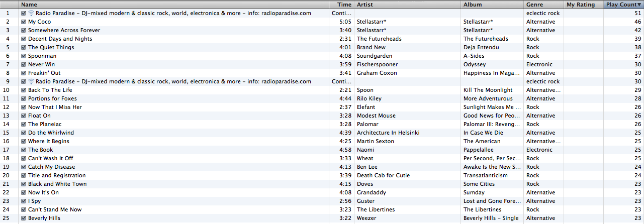This screenshot has height=224, width=644.
Task: Toggle The Quiet Things checkbox
Action: pos(24,48)
